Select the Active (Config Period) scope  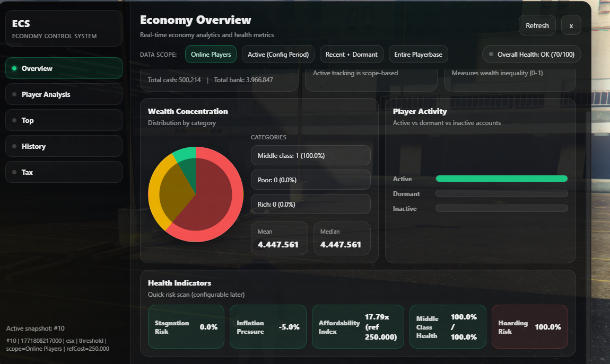pyautogui.click(x=278, y=55)
